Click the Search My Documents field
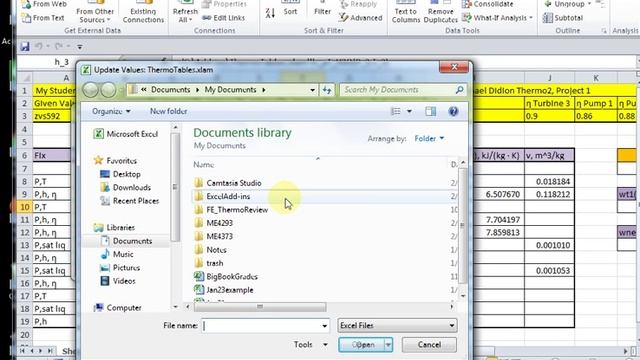This screenshot has width=640, height=360. tap(402, 90)
